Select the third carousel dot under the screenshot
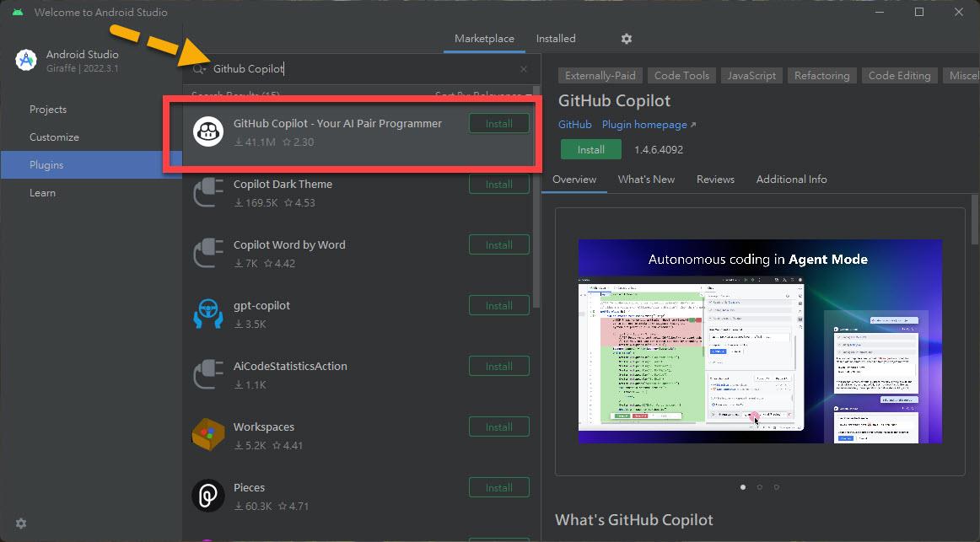Image resolution: width=980 pixels, height=542 pixels. click(777, 486)
